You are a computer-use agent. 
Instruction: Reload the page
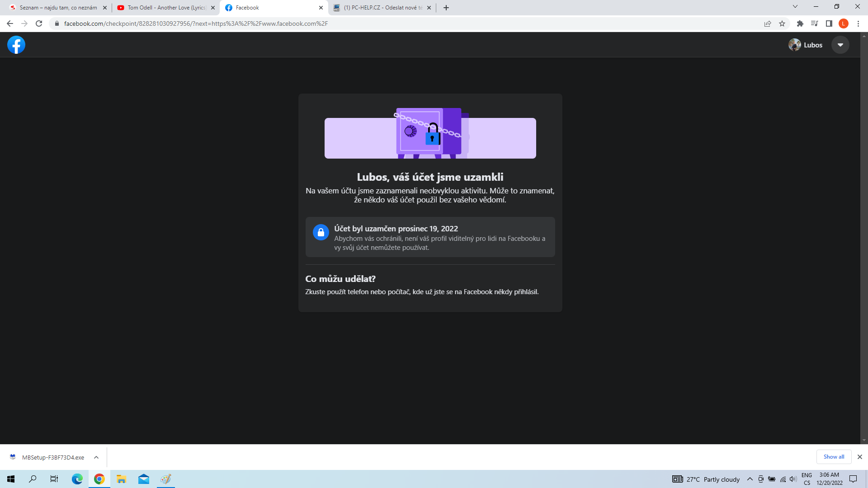39,23
